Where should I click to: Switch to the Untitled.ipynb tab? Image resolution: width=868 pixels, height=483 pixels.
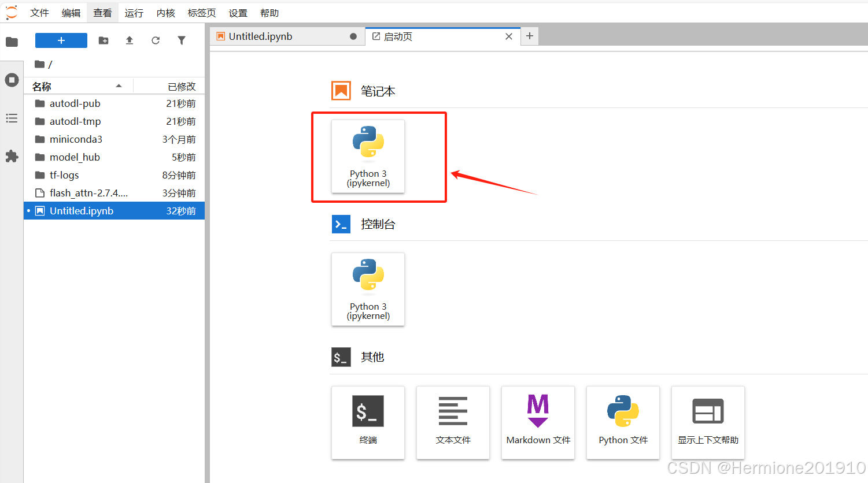(287, 36)
